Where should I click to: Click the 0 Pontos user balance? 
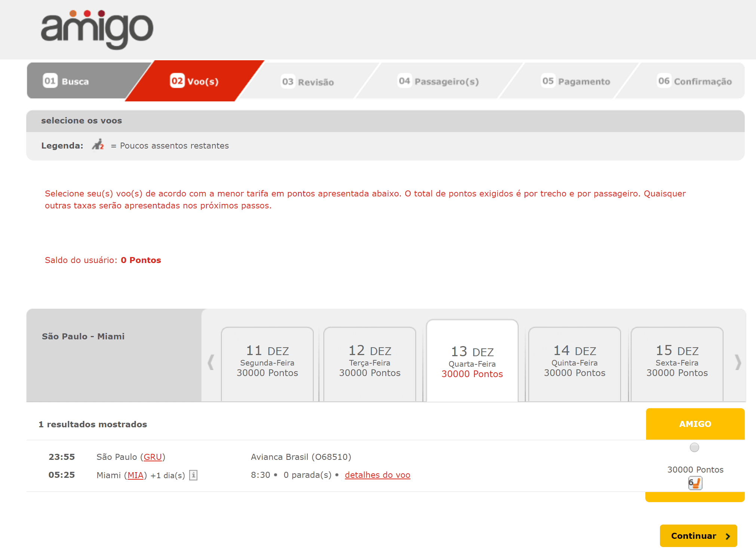point(141,260)
